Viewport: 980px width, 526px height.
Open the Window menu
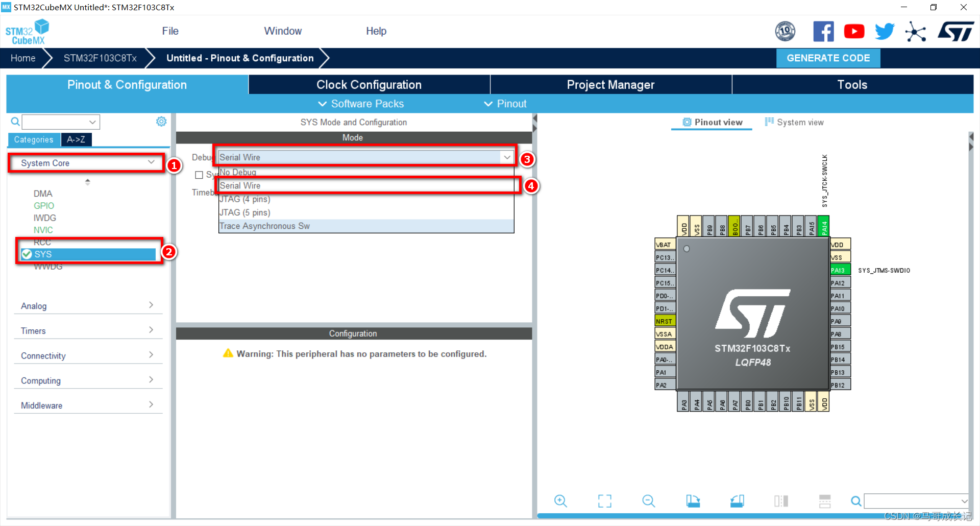pyautogui.click(x=283, y=31)
